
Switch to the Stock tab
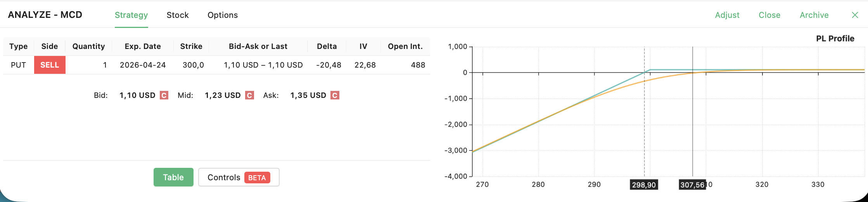(178, 15)
